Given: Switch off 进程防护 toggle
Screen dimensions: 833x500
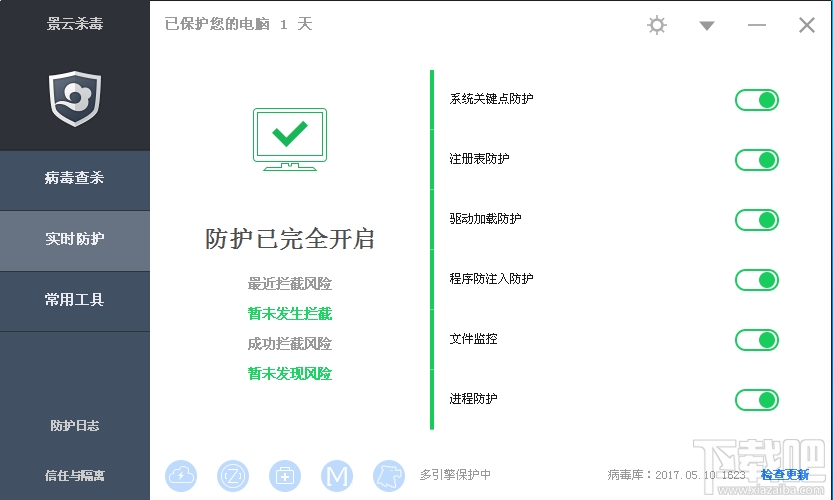Looking at the screenshot, I should 756,400.
